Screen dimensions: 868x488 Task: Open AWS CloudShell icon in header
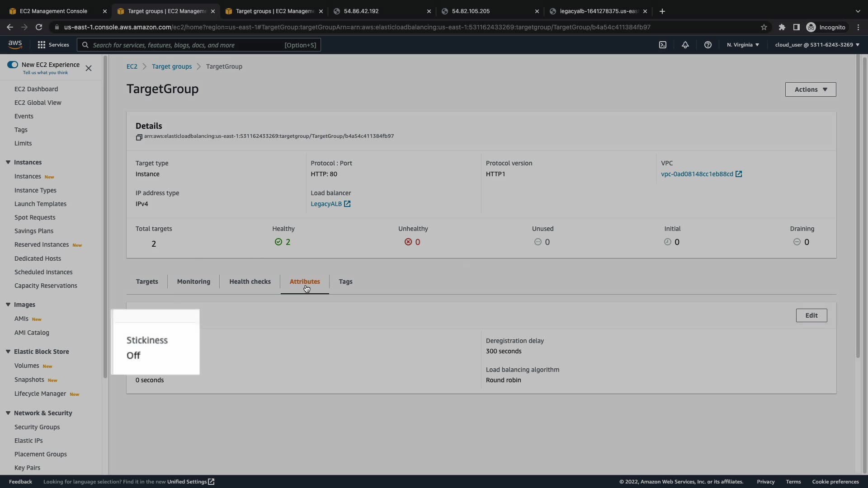(x=663, y=45)
